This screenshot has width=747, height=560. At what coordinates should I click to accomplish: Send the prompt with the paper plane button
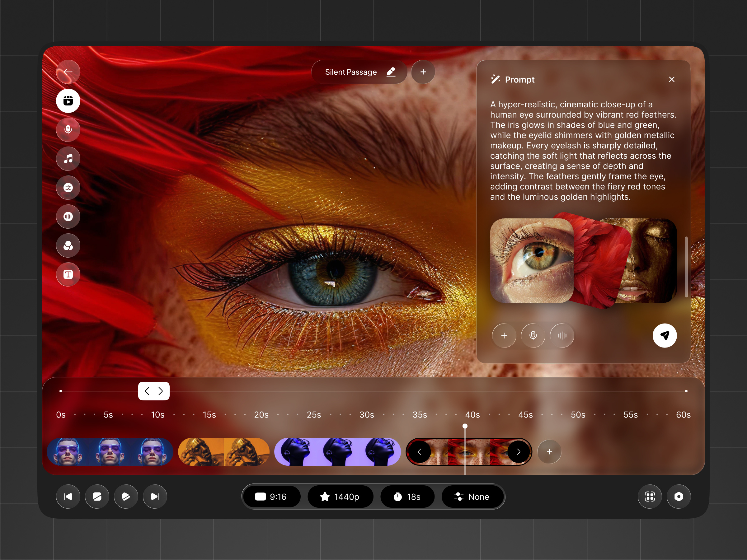pos(665,335)
